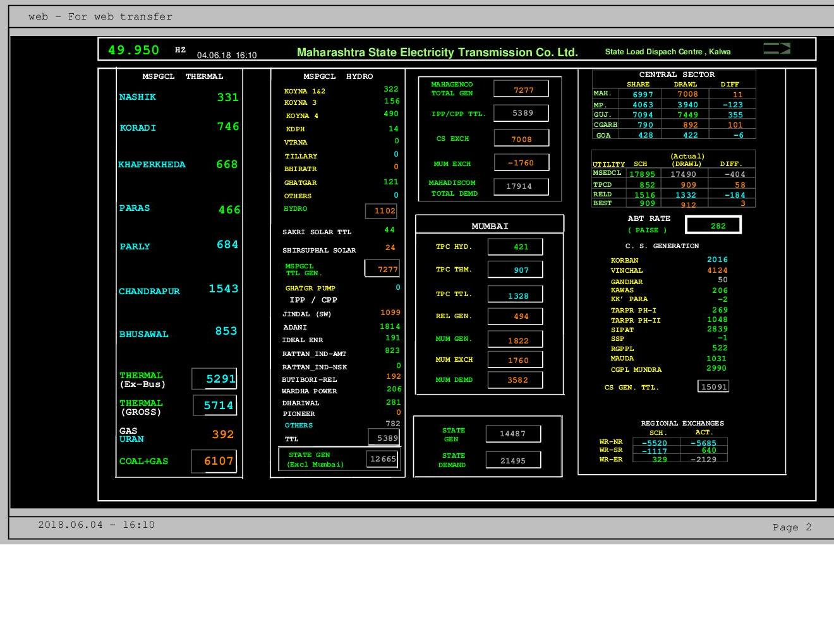The height and width of the screenshot is (644, 834).
Task: Click MAHAGENCO TOTAL GEN box 7277
Action: tap(521, 89)
